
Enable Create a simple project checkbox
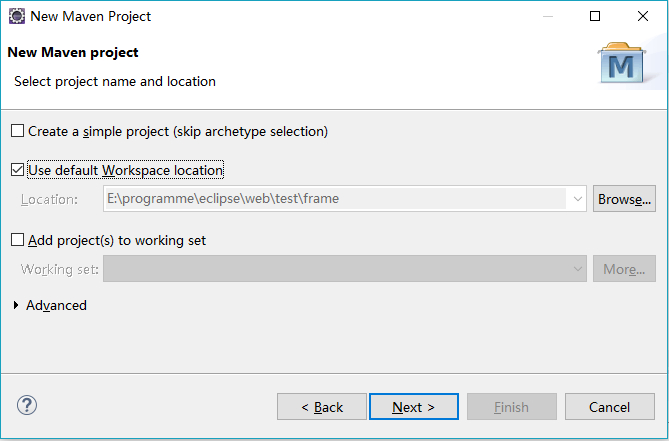tap(17, 131)
